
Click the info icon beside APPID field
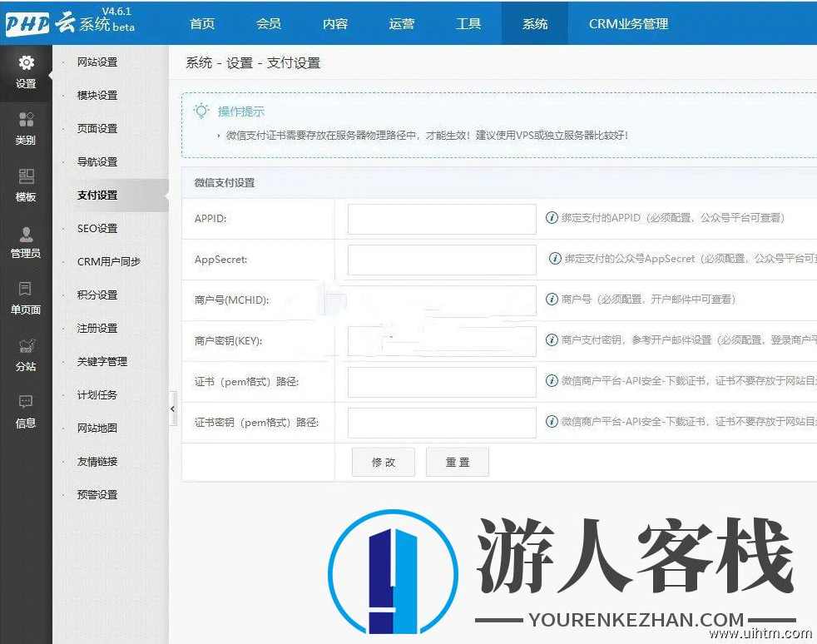click(554, 218)
